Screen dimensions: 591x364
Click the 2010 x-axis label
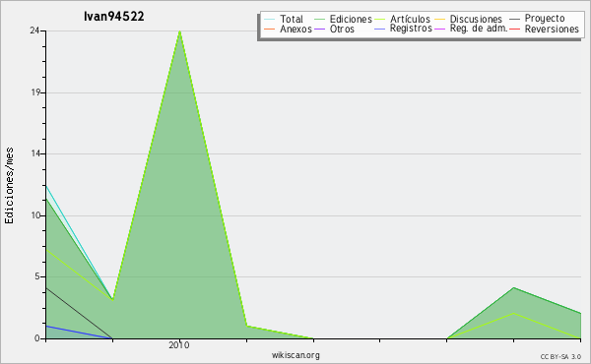coord(179,345)
